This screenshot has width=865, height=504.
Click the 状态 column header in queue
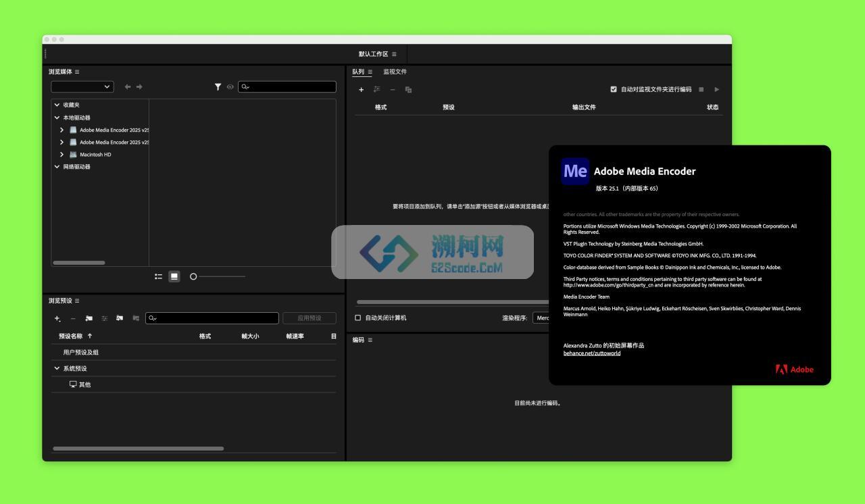[712, 107]
